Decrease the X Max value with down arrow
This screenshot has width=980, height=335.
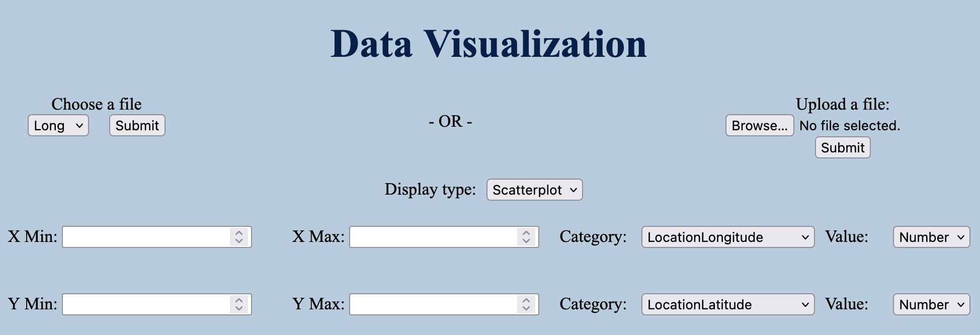tap(526, 241)
